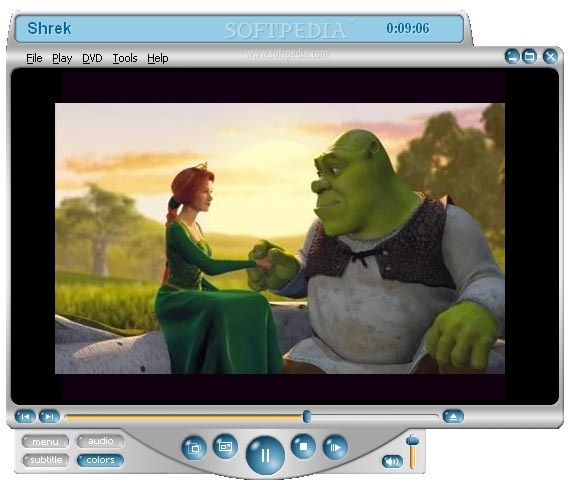576x483 pixels.
Task: Click the seek slider handle
Action: point(307,417)
